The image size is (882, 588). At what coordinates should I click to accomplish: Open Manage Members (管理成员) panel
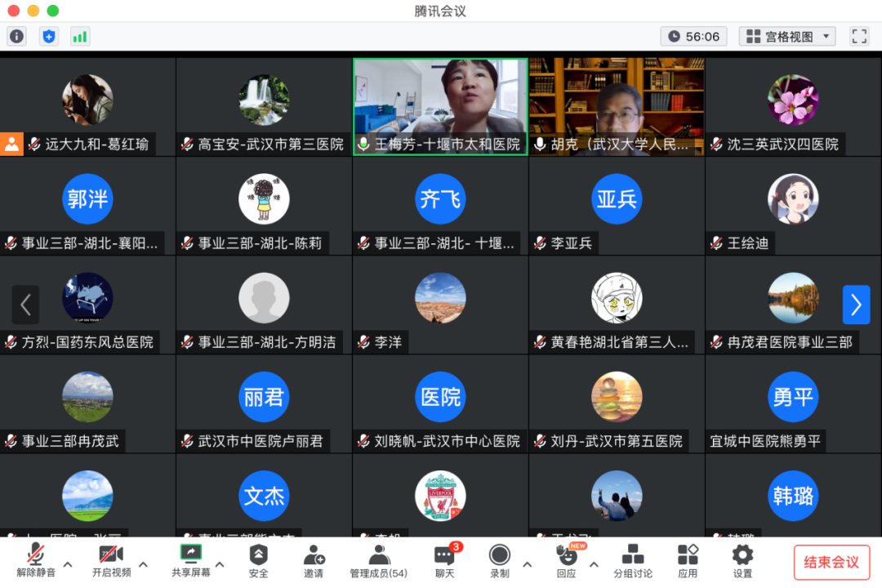click(x=378, y=560)
